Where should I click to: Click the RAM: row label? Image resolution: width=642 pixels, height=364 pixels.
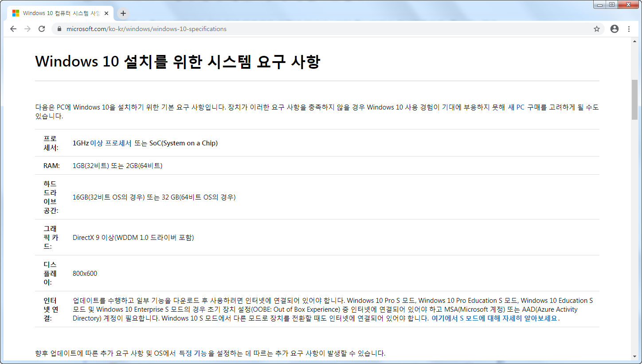tap(51, 166)
